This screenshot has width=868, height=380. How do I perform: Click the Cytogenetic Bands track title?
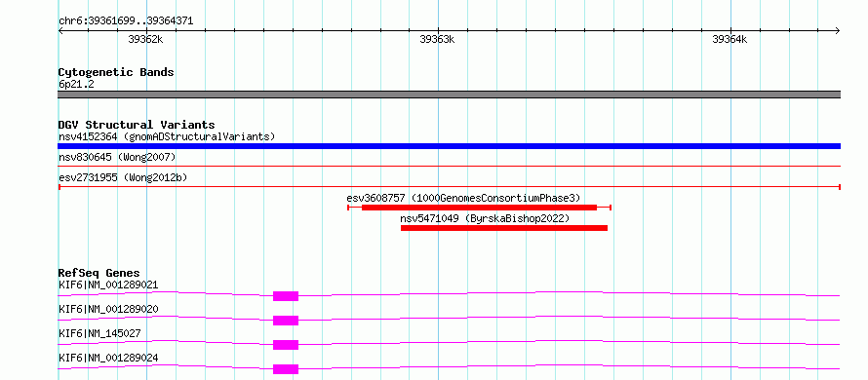coord(116,72)
